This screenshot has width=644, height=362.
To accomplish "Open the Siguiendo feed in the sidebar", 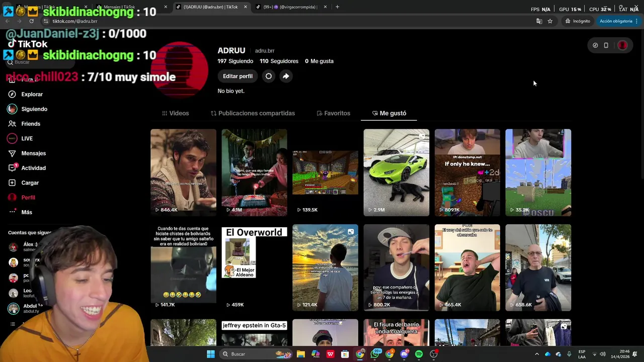I will pos(28,109).
